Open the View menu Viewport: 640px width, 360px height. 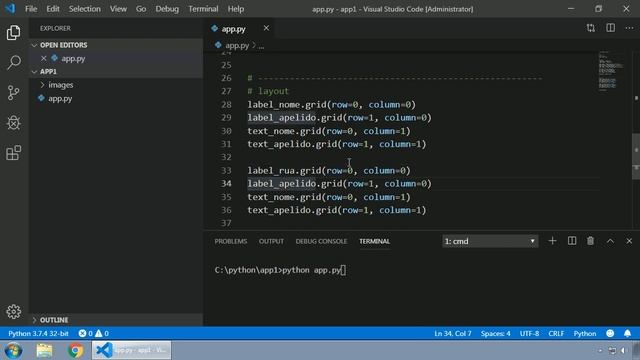point(118,9)
